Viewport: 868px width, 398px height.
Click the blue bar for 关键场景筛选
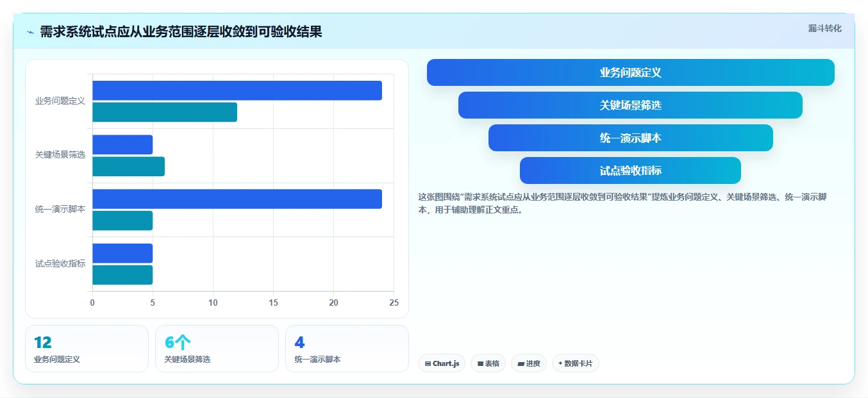click(x=122, y=145)
